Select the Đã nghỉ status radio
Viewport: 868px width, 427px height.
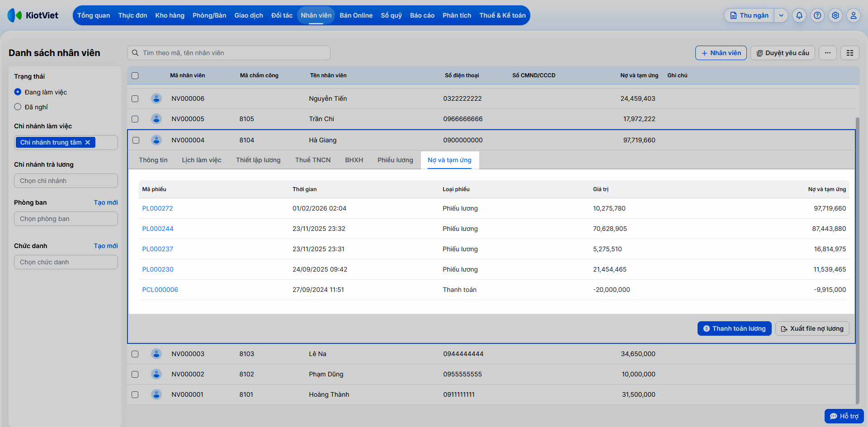18,107
